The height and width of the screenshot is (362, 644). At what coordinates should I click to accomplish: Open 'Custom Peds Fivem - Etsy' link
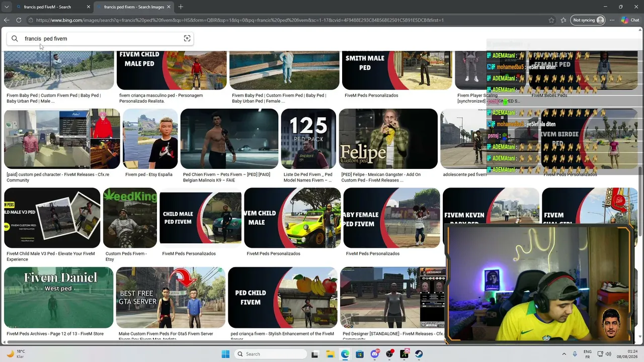126,256
